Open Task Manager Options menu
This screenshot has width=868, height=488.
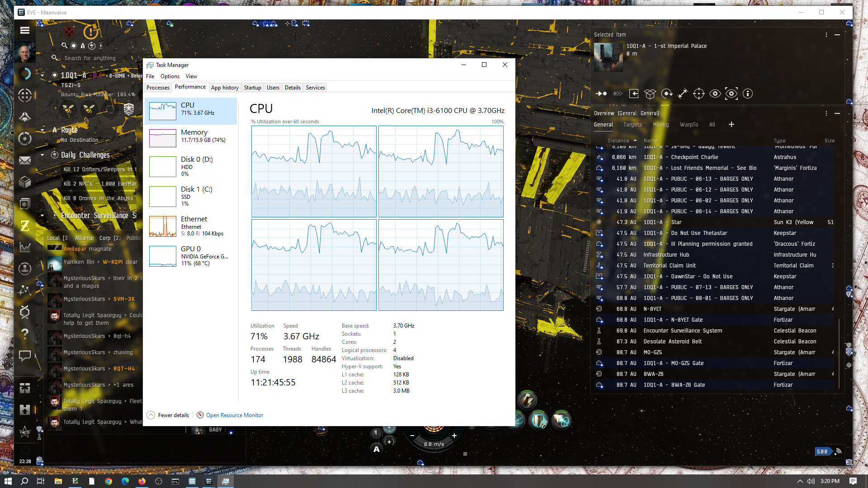click(x=170, y=76)
